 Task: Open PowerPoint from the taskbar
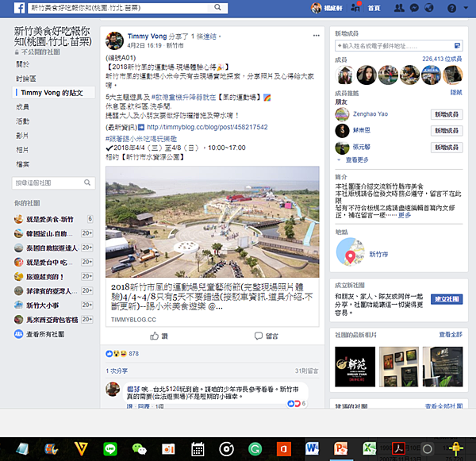(x=340, y=448)
